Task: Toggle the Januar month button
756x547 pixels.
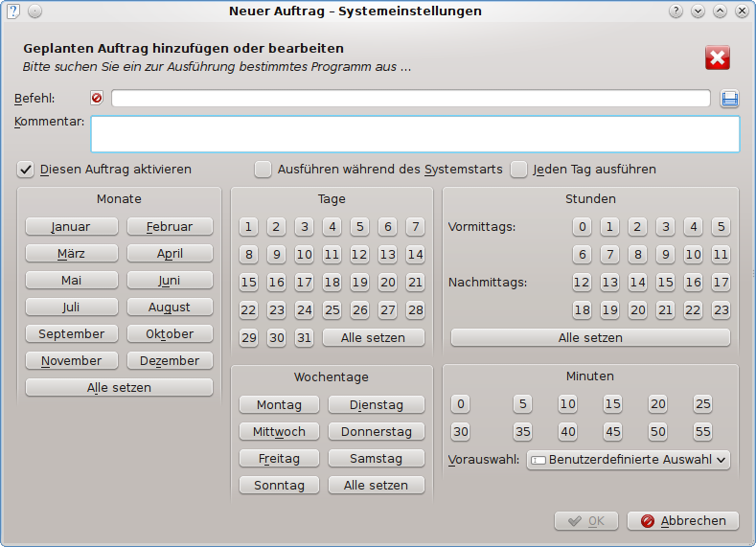Action: point(71,226)
